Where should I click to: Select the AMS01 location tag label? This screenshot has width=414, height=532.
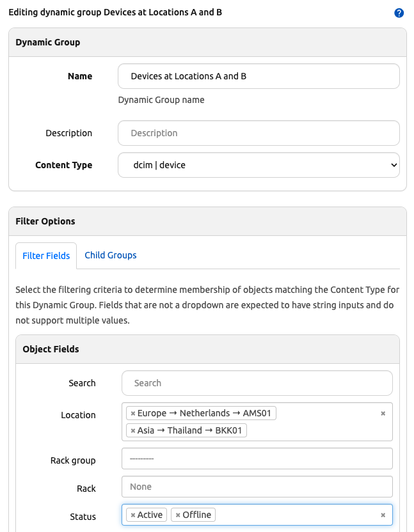tap(205, 412)
